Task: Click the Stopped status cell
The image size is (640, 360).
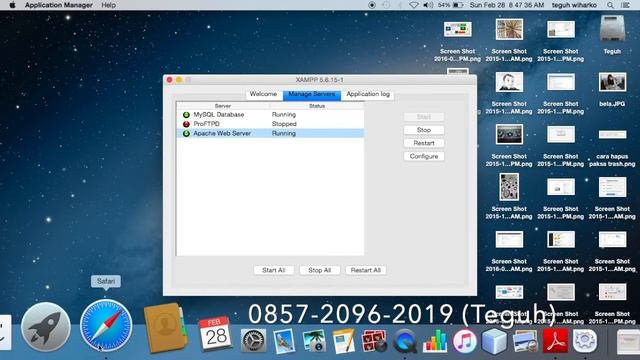Action: pos(284,124)
